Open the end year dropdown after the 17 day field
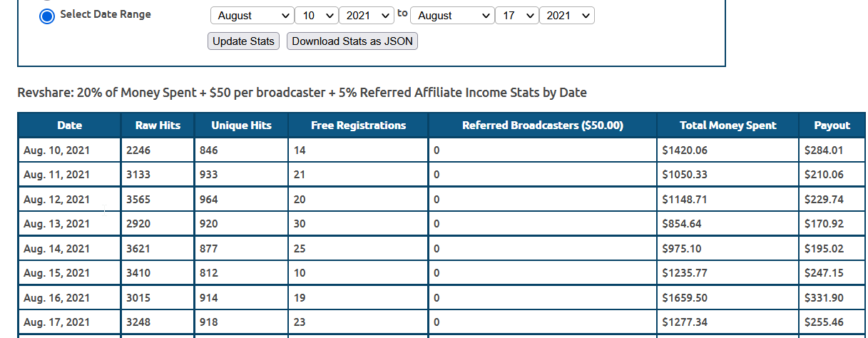 click(x=567, y=16)
